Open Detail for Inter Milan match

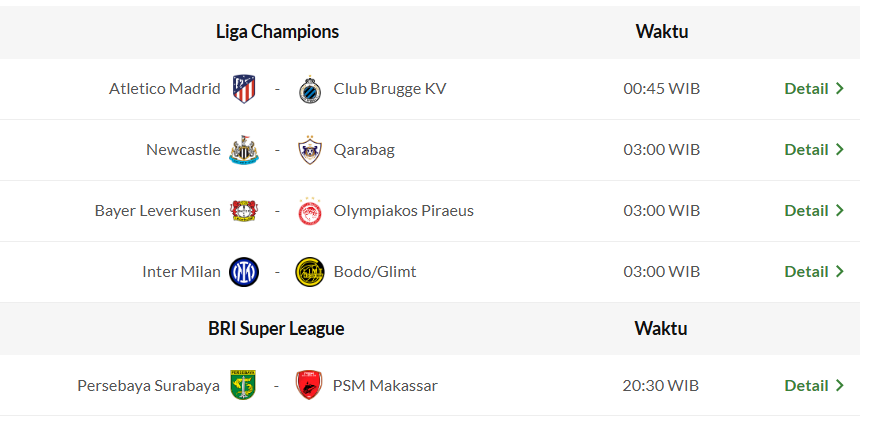[x=814, y=271]
